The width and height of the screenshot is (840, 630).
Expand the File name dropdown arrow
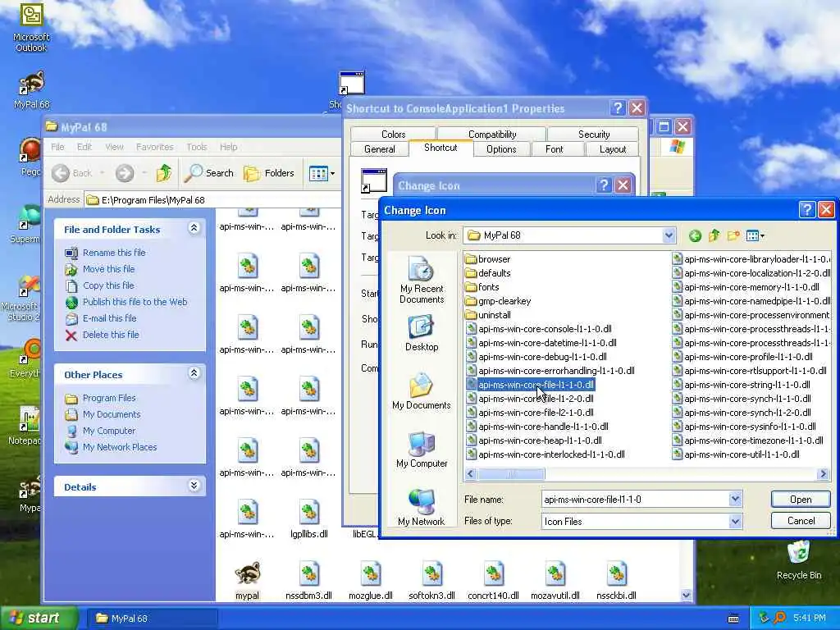coord(736,500)
